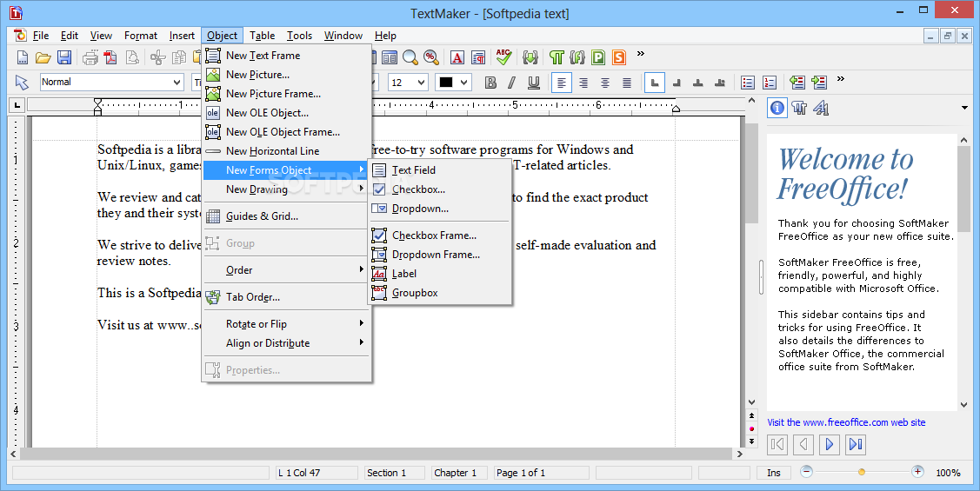Select the left tab stop type
Viewport: 980px width, 491px height.
point(655,83)
